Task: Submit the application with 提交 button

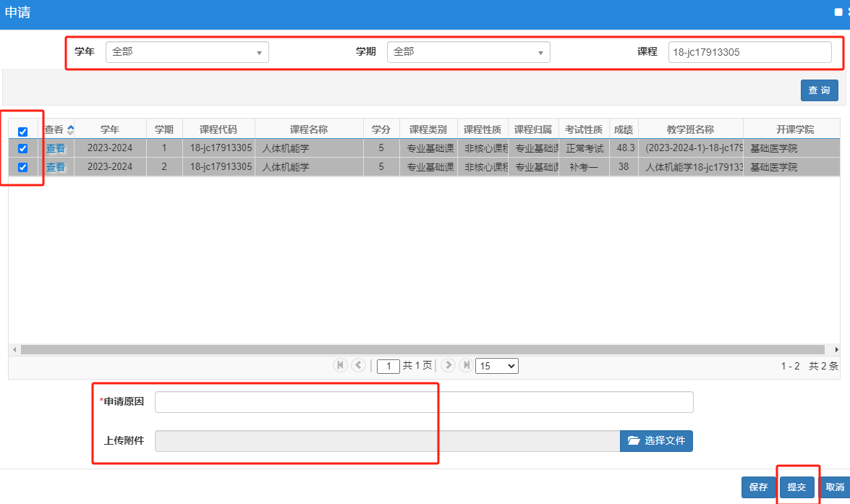Action: [796, 487]
